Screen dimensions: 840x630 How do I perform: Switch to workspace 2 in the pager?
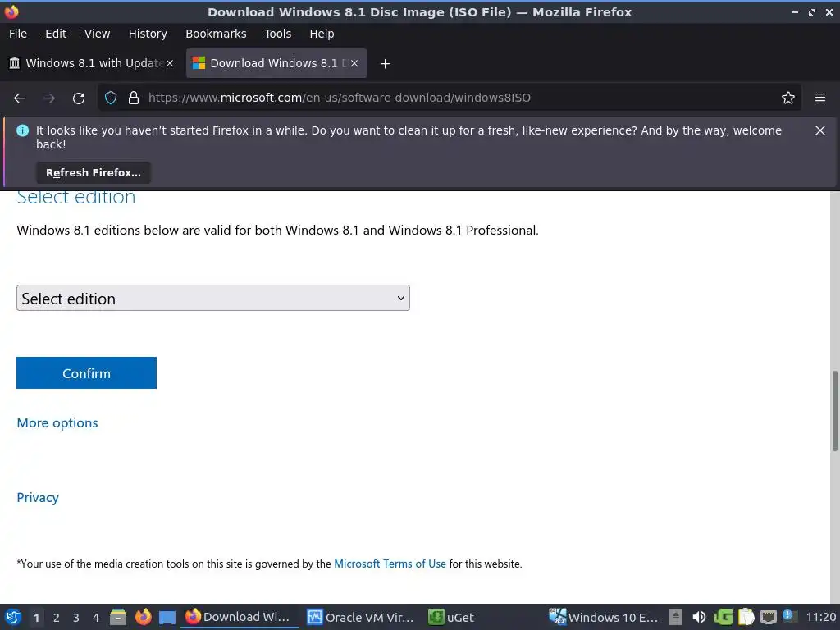coord(56,617)
